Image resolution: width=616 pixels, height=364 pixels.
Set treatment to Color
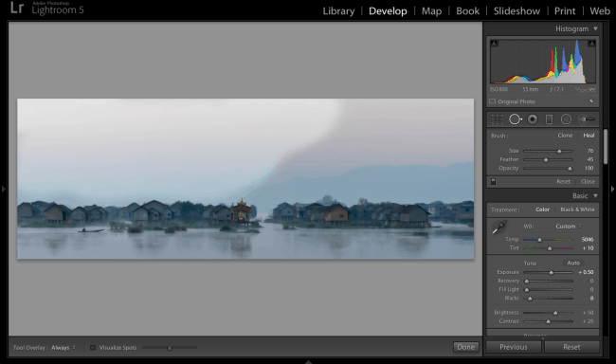coord(542,209)
